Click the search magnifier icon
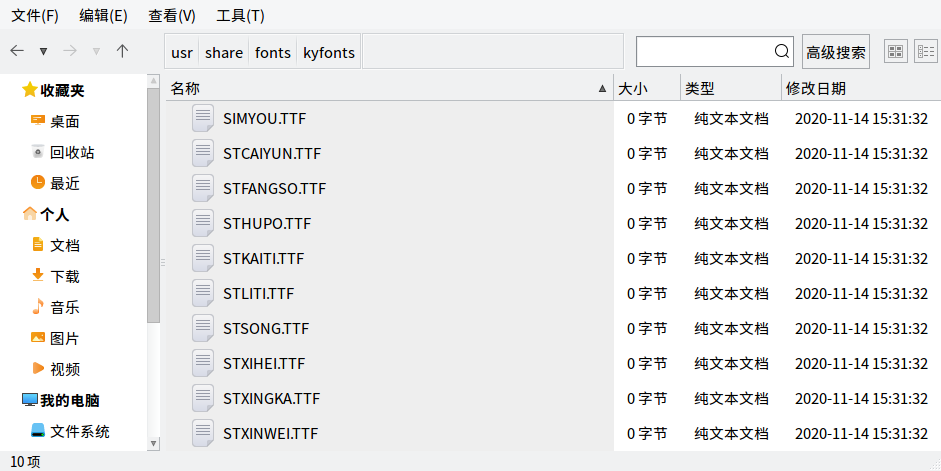The height and width of the screenshot is (471, 941). pos(781,51)
